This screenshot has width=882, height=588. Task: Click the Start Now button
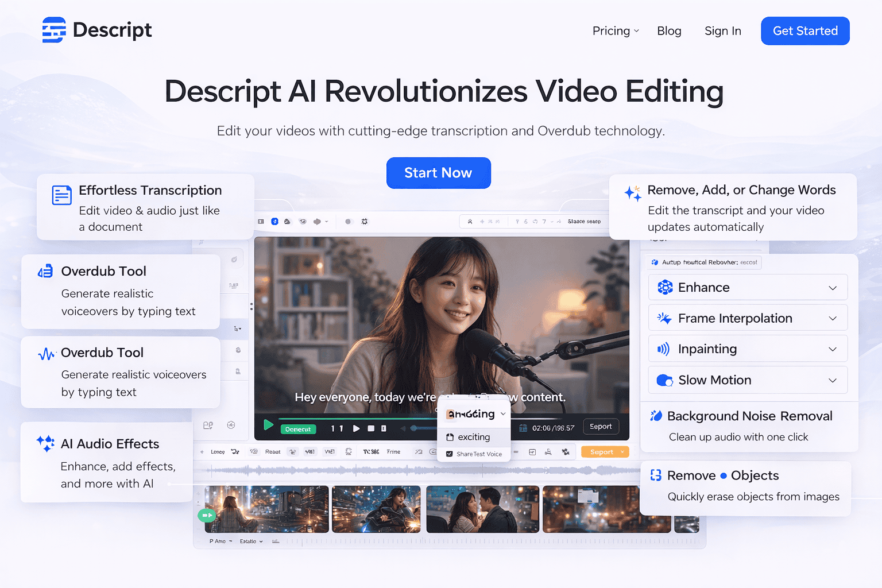(x=439, y=173)
